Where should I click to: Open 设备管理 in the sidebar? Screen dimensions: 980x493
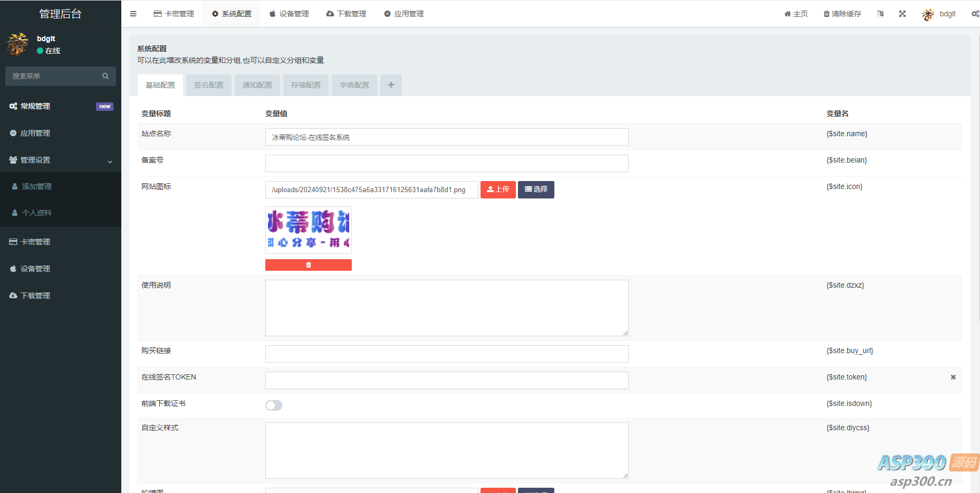coord(61,269)
